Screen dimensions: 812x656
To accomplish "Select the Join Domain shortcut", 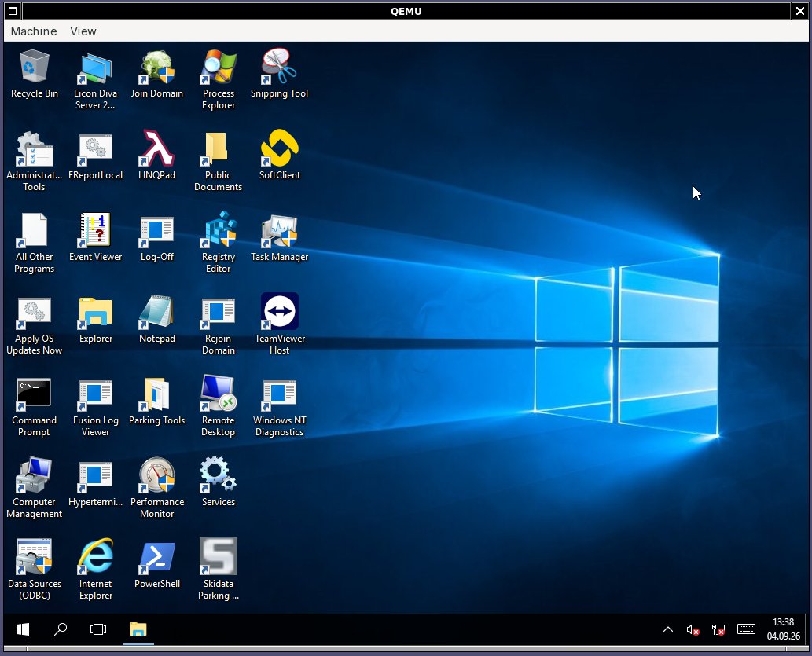I will (157, 74).
